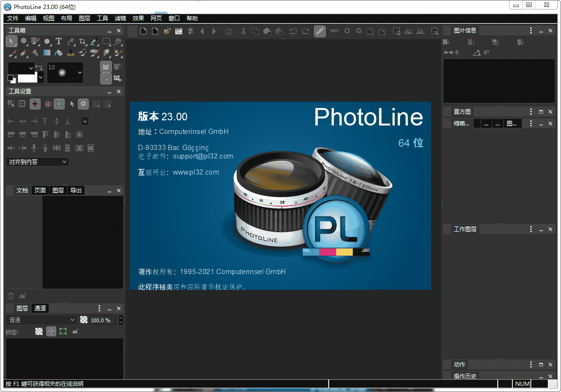Toggle the lock position option
Image resolution: width=561 pixels, height=392 pixels.
click(x=51, y=332)
